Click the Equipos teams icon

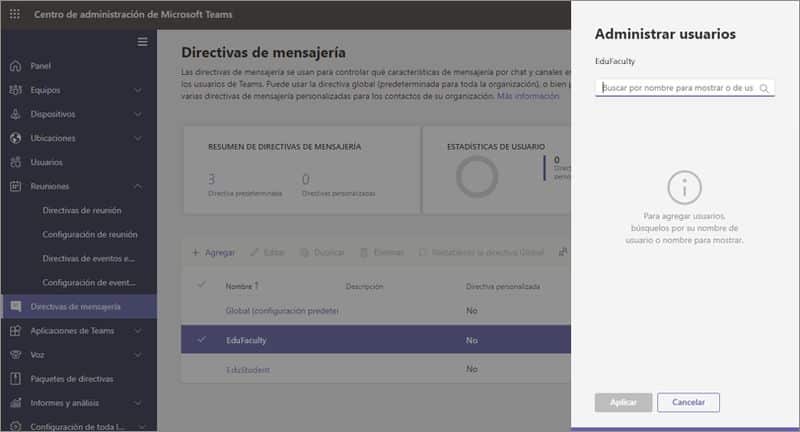15,90
